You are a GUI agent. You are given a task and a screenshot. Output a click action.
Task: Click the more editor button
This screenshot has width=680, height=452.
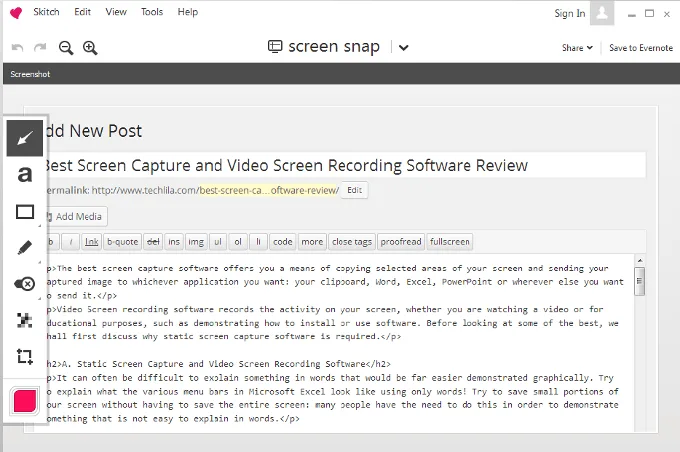(x=312, y=242)
